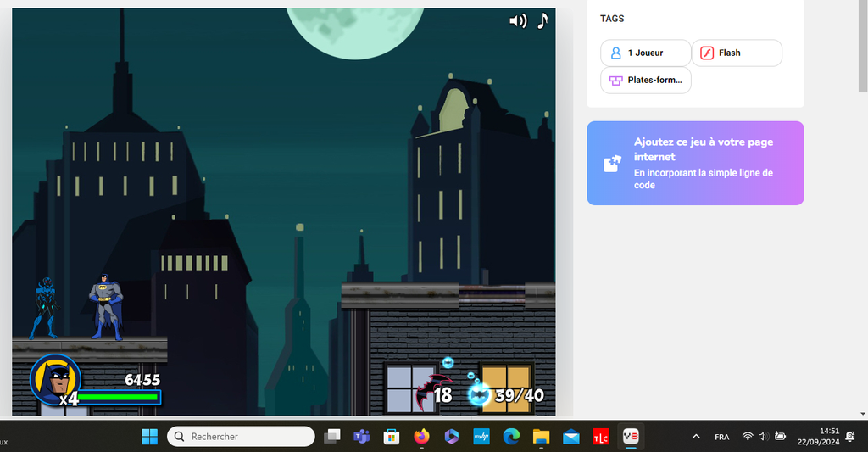Image resolution: width=868 pixels, height=452 pixels.
Task: Select the Flash tag
Action: pos(737,53)
